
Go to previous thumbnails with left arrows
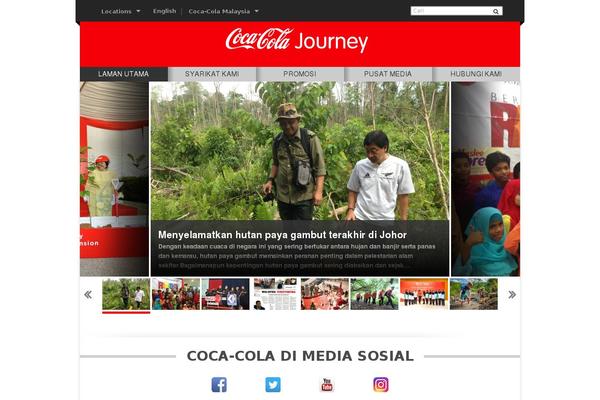click(88, 294)
